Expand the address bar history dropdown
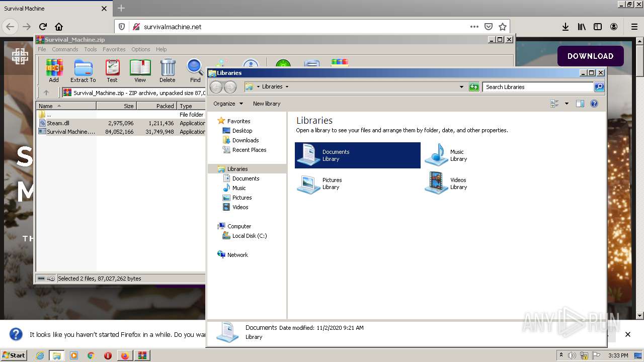The image size is (644, 362). pyautogui.click(x=461, y=87)
